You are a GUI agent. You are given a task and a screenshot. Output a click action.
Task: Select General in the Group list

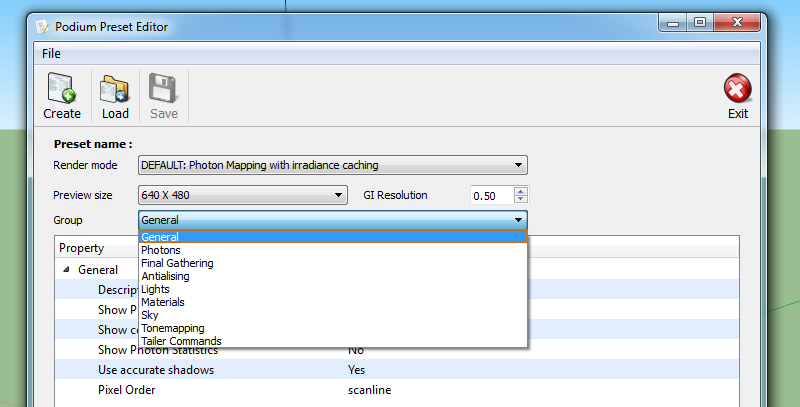333,237
